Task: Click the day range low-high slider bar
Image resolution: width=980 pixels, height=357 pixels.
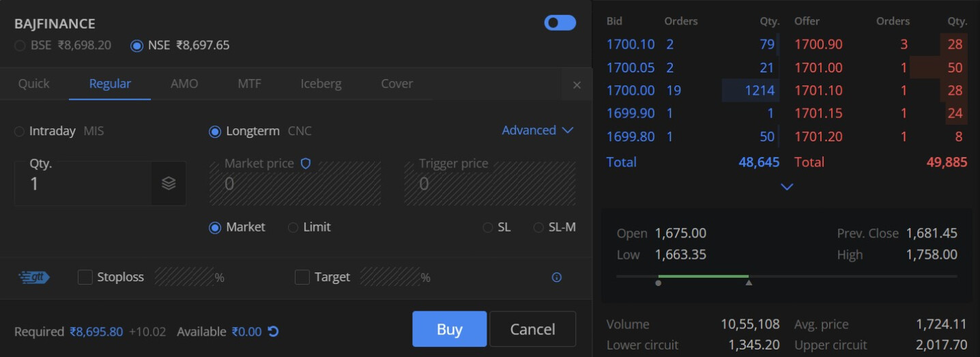Action: tap(787, 276)
